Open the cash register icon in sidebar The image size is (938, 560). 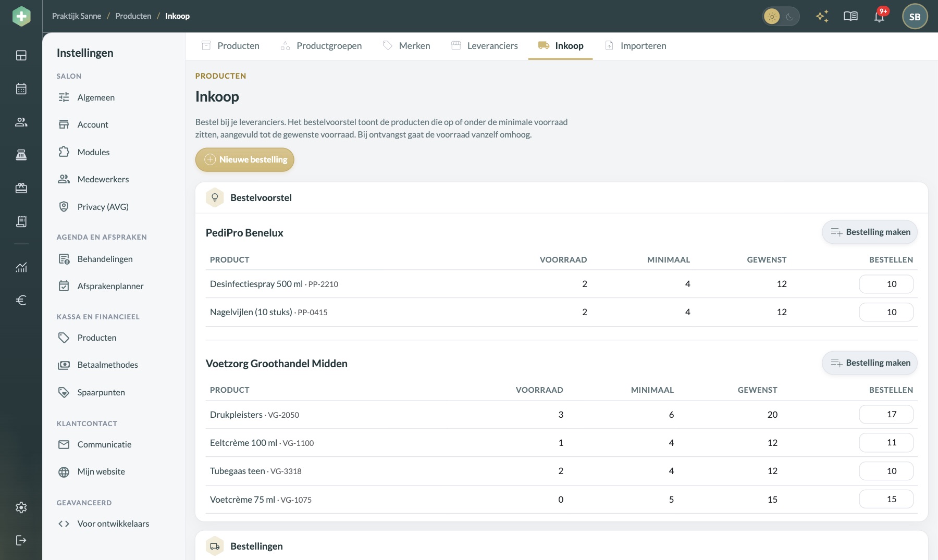tap(21, 155)
